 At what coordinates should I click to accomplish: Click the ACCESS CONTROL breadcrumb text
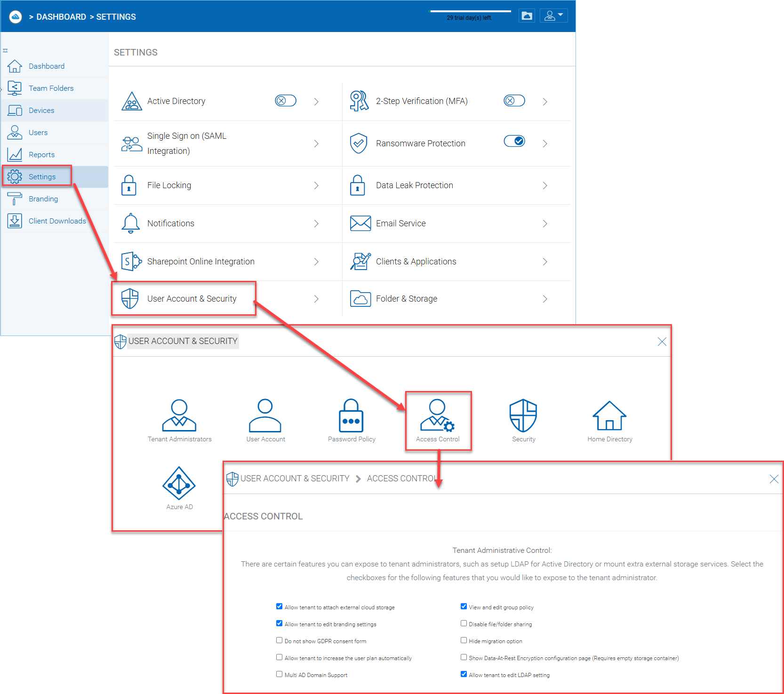402,479
